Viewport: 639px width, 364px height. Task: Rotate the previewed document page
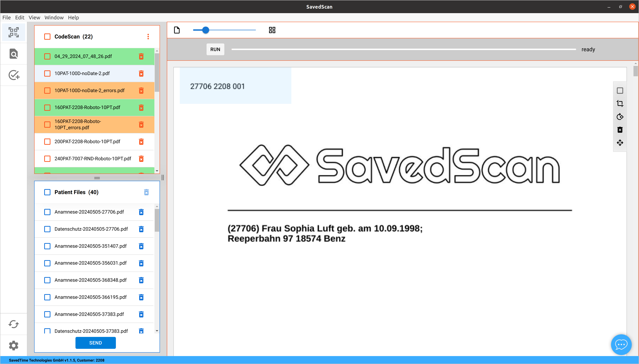[x=620, y=116]
